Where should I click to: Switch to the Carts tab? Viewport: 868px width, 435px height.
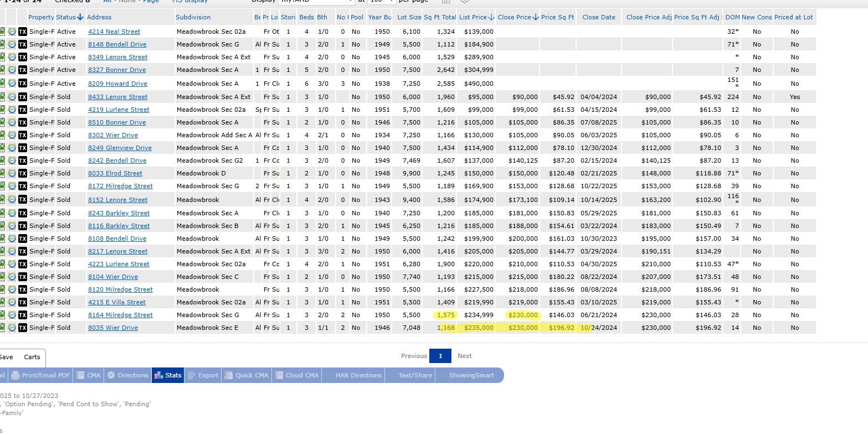click(32, 357)
